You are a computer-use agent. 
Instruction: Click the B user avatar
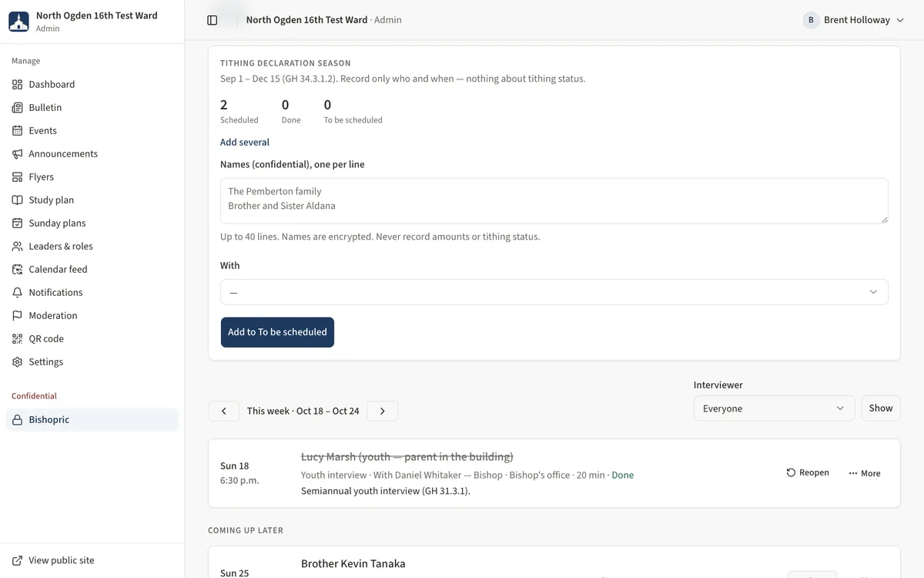pos(811,20)
